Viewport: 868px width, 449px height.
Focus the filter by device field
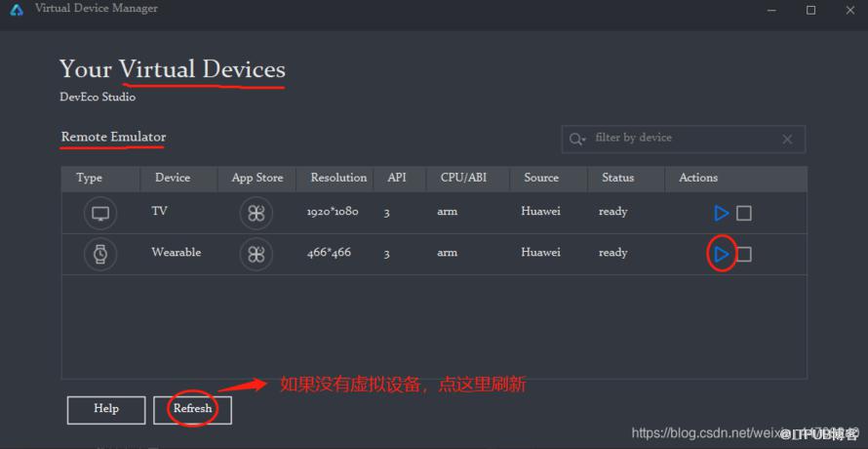tap(683, 140)
